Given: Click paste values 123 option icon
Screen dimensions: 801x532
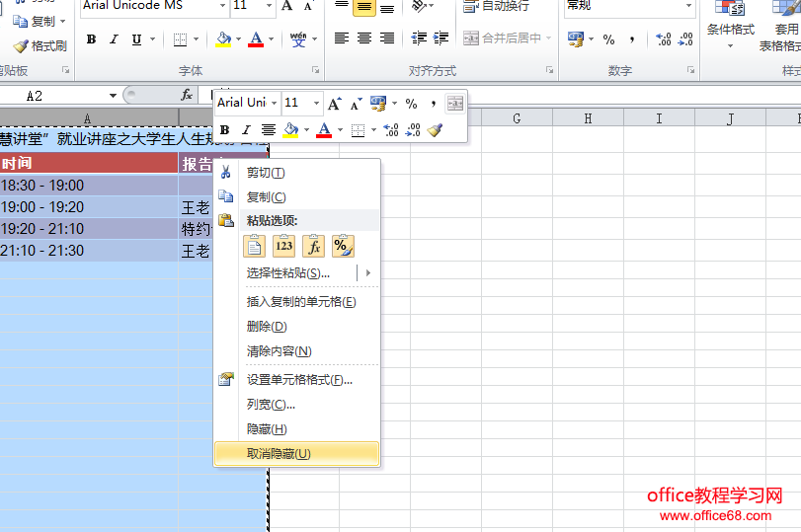Looking at the screenshot, I should (x=284, y=246).
